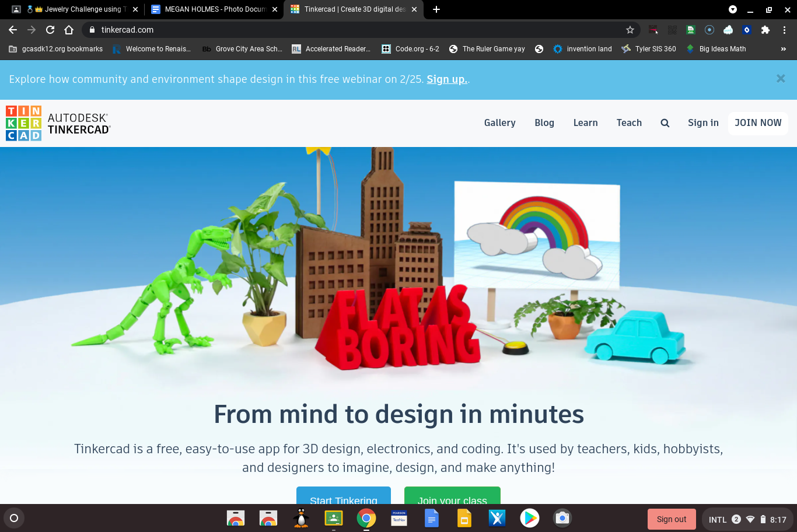Image resolution: width=797 pixels, height=532 pixels.
Task: Click Sign out button in shelf
Action: pyautogui.click(x=672, y=519)
